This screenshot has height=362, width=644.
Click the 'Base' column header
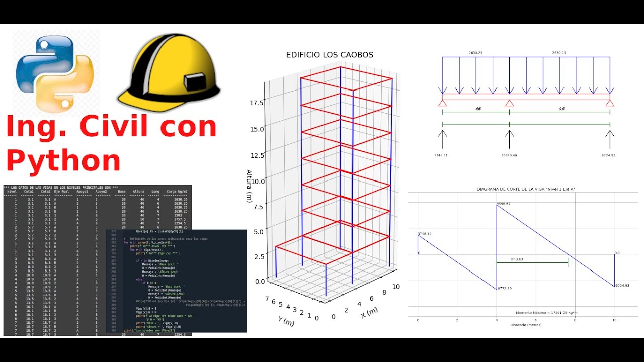click(121, 192)
